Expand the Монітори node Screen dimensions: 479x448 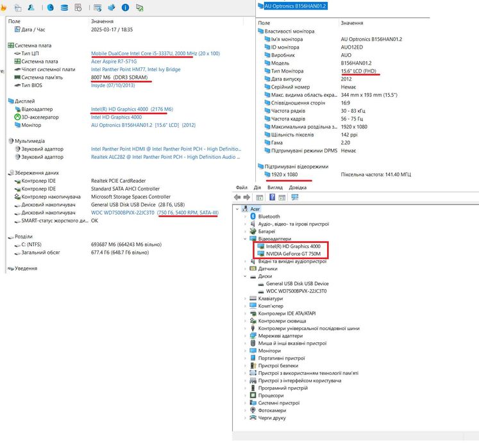245,351
